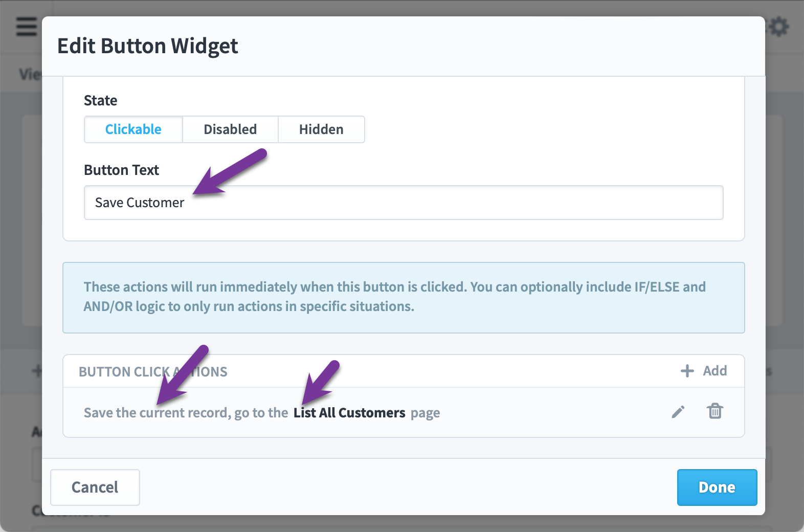The image size is (804, 532).
Task: Confirm changes with the Done button
Action: pyautogui.click(x=717, y=487)
